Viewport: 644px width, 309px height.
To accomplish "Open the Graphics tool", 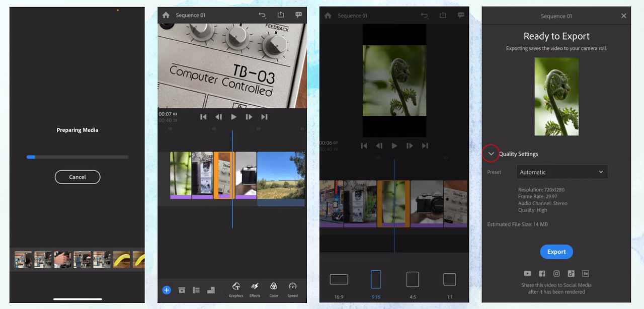I will coord(236,290).
